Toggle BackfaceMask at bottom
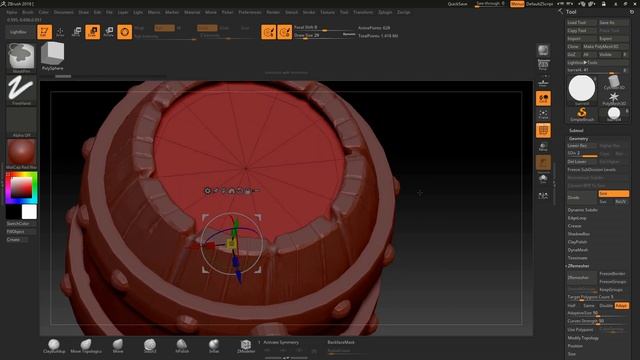The width and height of the screenshot is (640, 360). [x=341, y=342]
